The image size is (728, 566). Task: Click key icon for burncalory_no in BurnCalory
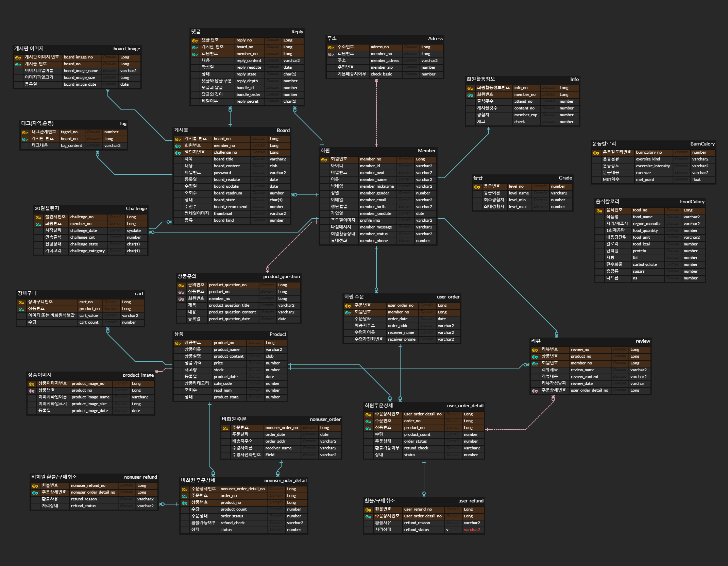coord(596,153)
